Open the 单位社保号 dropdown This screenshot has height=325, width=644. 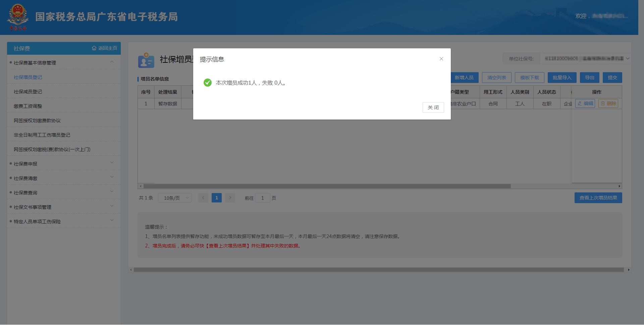[628, 58]
